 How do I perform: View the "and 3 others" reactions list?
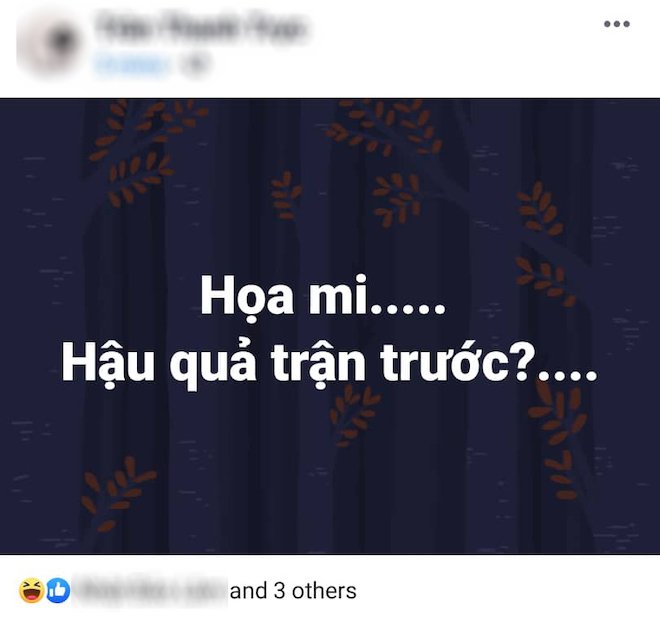[293, 591]
